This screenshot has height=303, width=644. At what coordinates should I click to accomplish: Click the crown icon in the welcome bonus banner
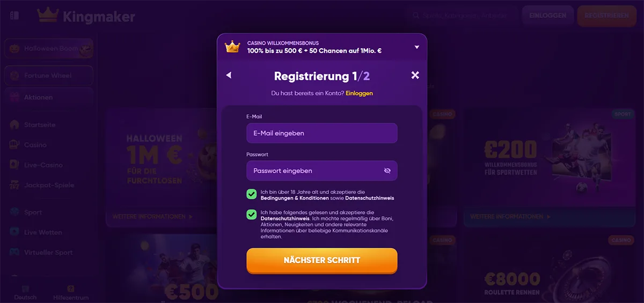tap(232, 47)
